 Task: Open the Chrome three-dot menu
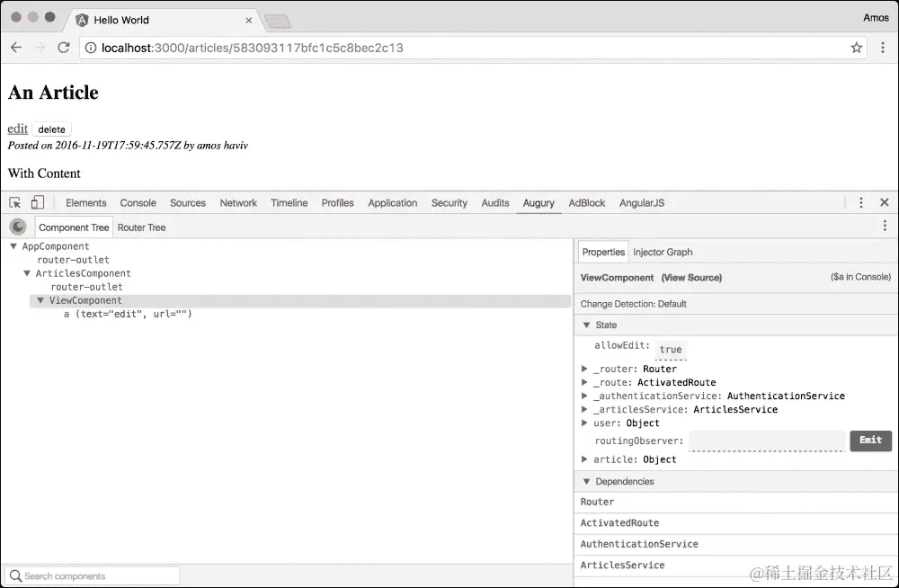pos(883,48)
